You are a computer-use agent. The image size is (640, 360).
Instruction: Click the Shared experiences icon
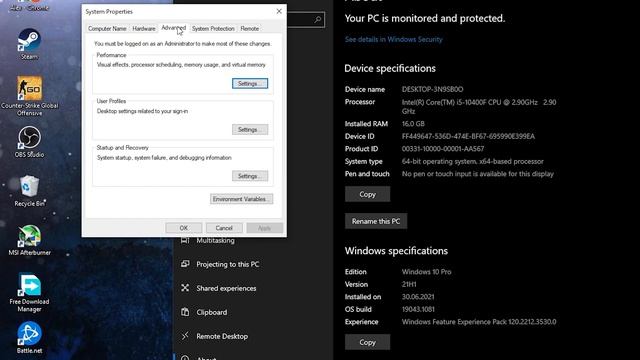185,288
